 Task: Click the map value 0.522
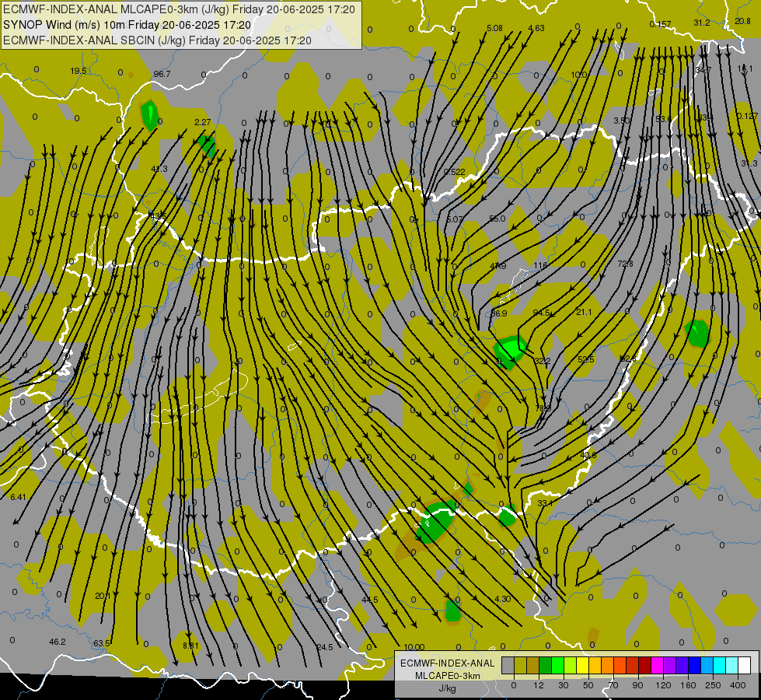(454, 172)
